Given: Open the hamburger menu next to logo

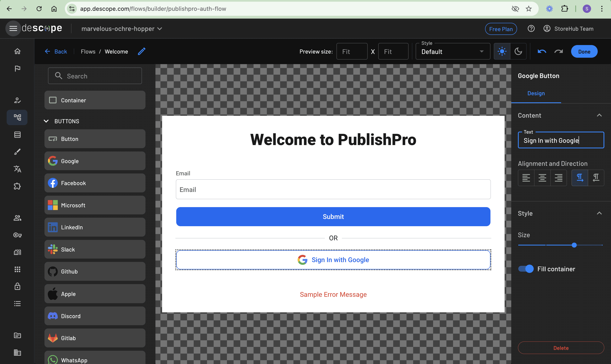Looking at the screenshot, I should (x=13, y=28).
